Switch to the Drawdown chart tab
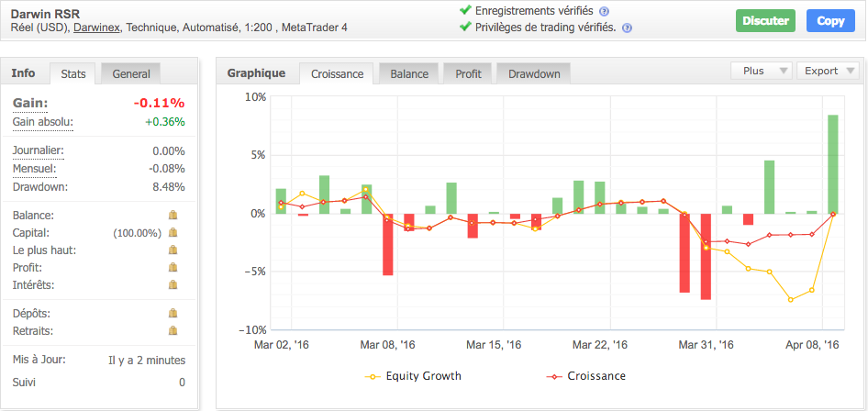The image size is (868, 411). tap(534, 73)
